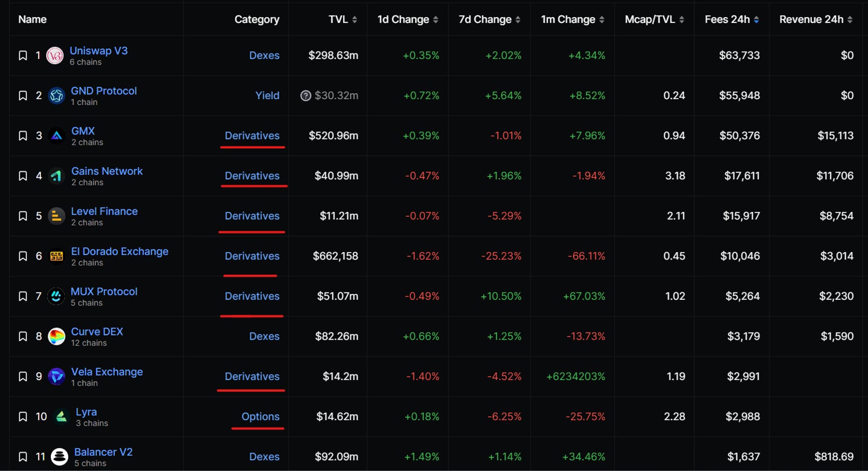Image resolution: width=868 pixels, height=471 pixels.
Task: Click the Vela Exchange logo icon
Action: (x=57, y=377)
